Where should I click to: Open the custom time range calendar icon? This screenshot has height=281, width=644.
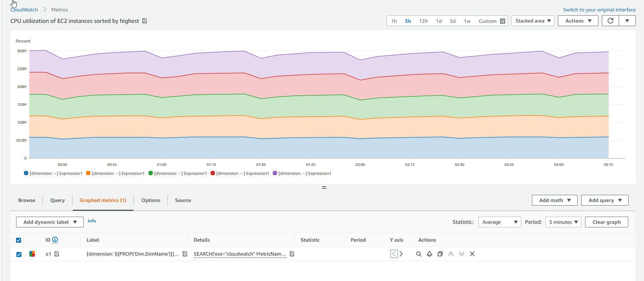coord(503,21)
